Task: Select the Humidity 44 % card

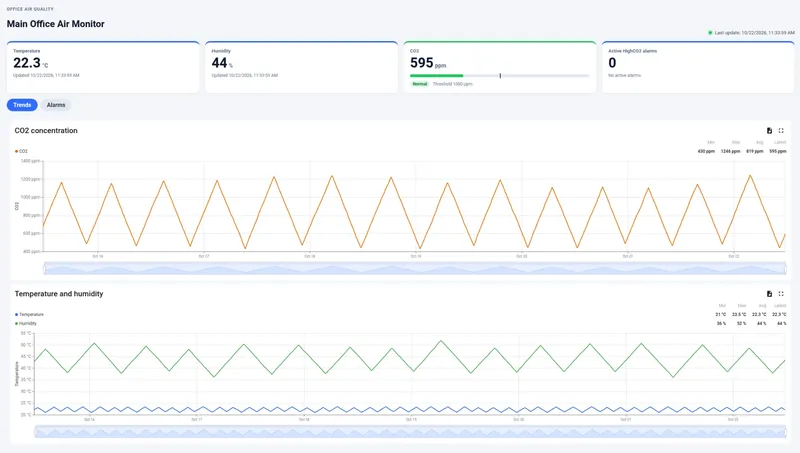Action: pyautogui.click(x=302, y=67)
